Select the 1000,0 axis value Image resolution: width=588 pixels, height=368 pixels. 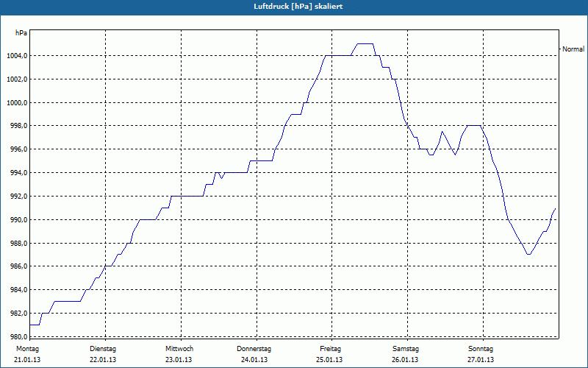(16, 102)
